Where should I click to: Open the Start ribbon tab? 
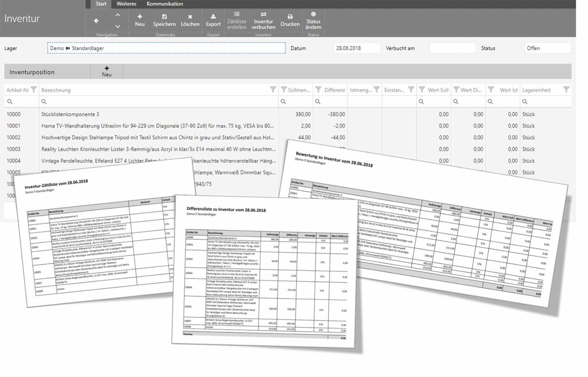[101, 4]
